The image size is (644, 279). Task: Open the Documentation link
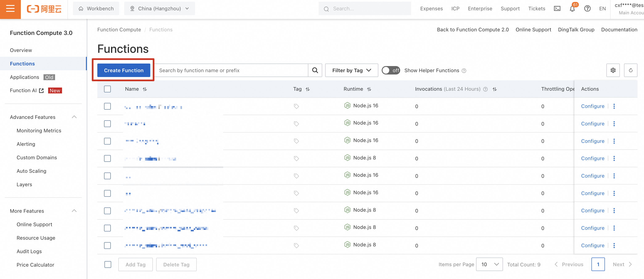619,29
